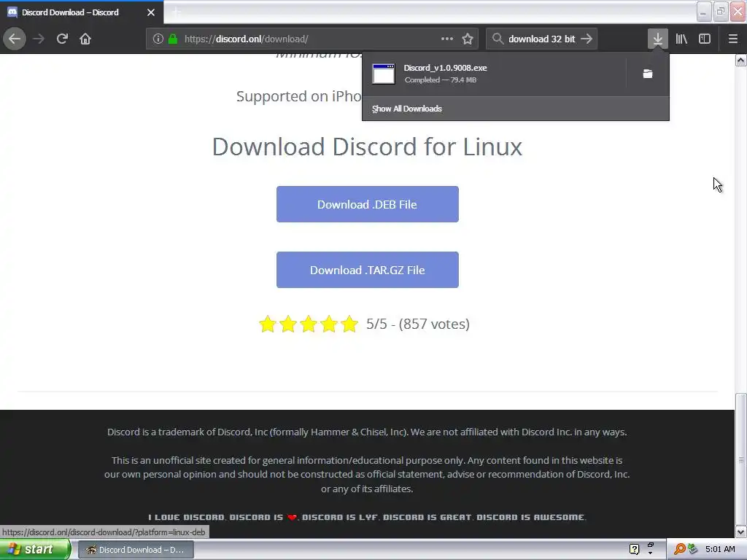Click the red heart in footer
This screenshot has height=560, width=747.
pos(292,517)
